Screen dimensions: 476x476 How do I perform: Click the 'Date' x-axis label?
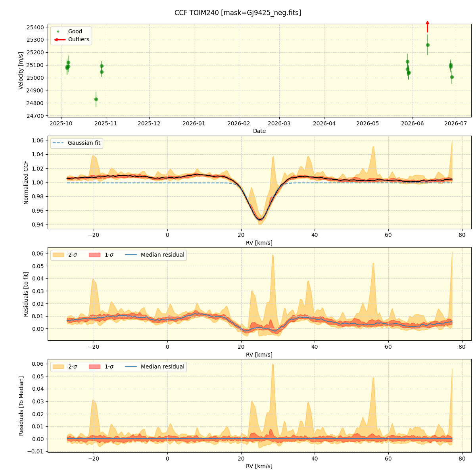(259, 131)
